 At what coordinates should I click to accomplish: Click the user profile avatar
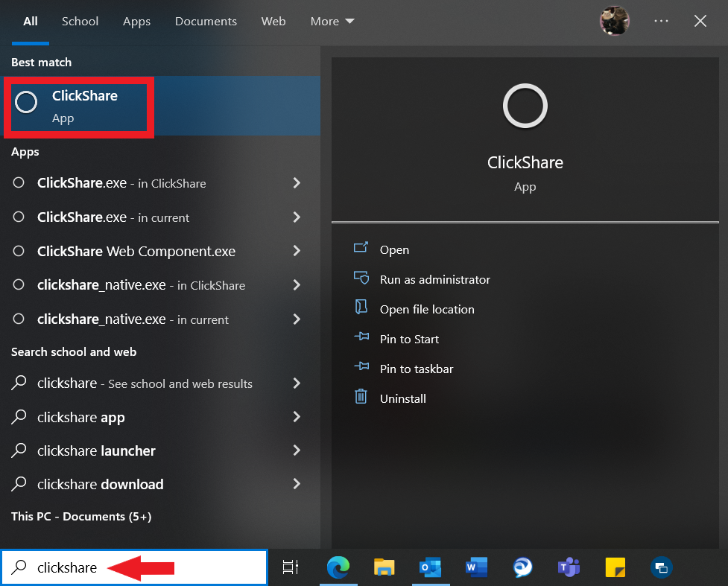tap(614, 21)
